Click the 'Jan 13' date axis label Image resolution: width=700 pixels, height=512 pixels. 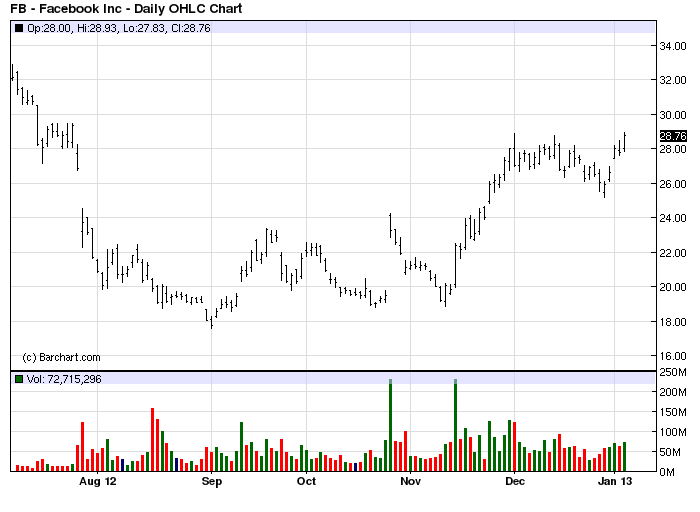[615, 482]
